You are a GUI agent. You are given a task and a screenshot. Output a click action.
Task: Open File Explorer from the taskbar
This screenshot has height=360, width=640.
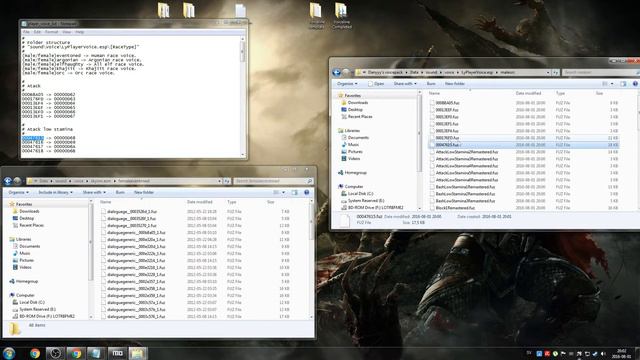pyautogui.click(x=138, y=353)
